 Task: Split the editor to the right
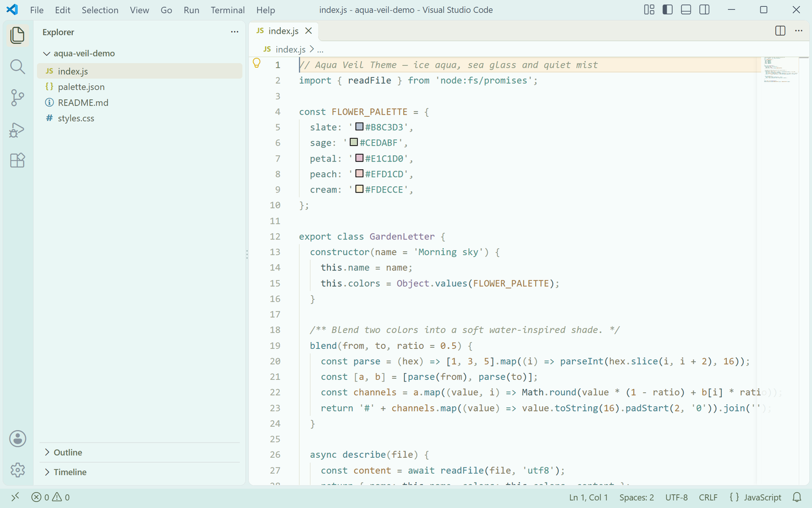coord(780,31)
